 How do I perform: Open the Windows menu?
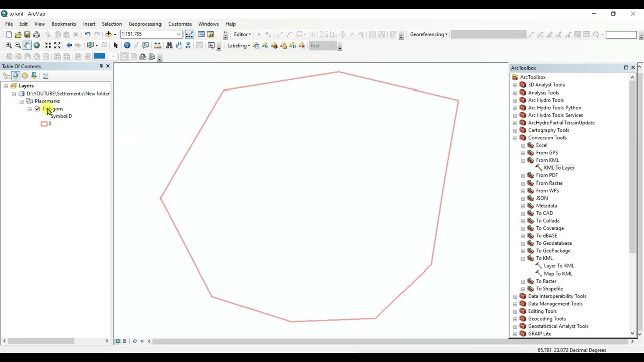(x=208, y=24)
